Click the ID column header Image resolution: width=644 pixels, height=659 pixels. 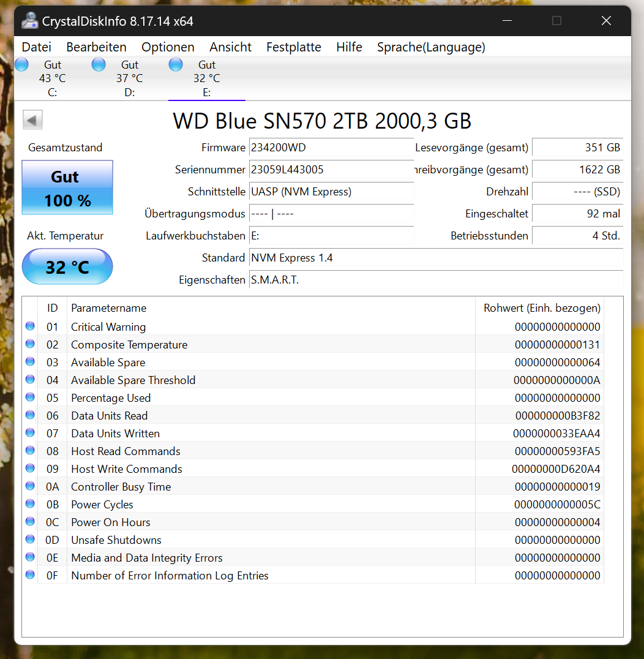coord(52,308)
